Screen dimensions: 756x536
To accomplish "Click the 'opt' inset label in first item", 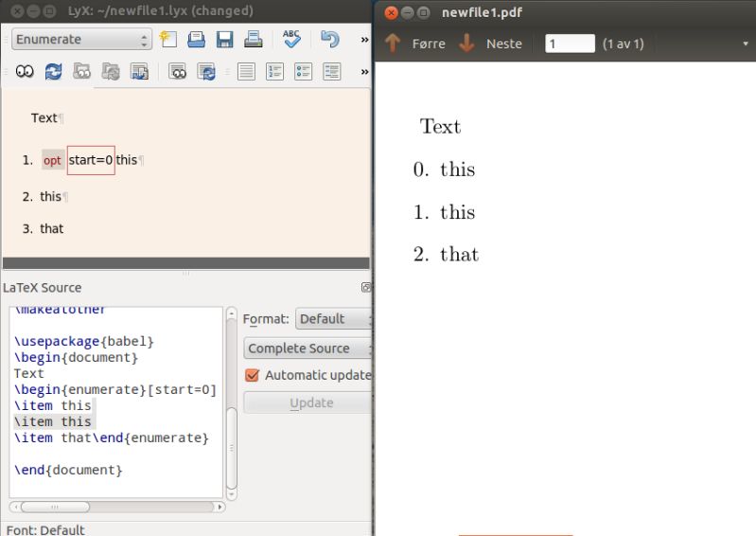I will (x=53, y=160).
